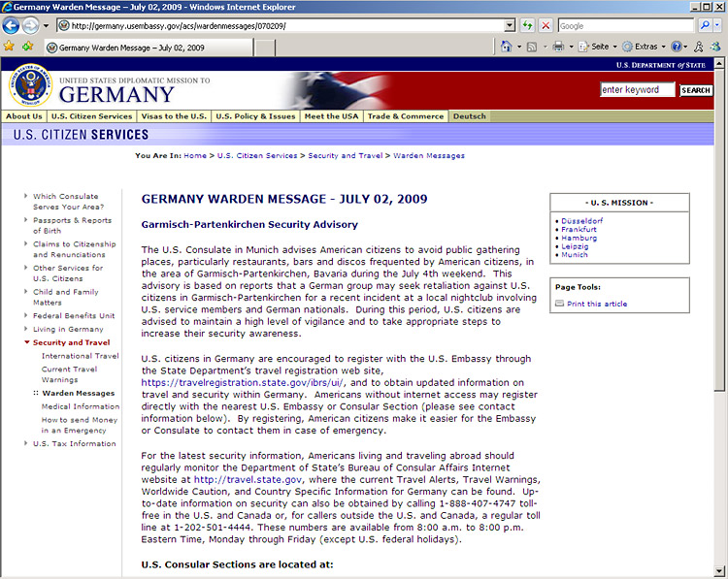Viewport: 728px width, 579px height.
Task: Open the Favorites Center star icon
Action: coord(9,47)
